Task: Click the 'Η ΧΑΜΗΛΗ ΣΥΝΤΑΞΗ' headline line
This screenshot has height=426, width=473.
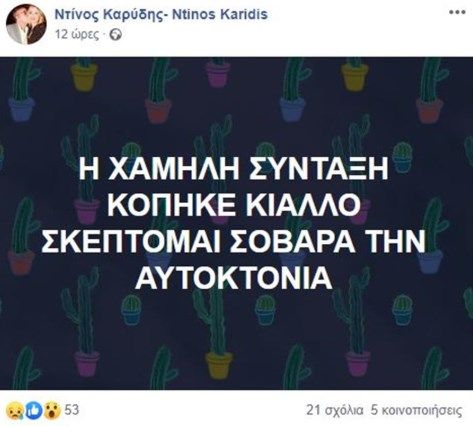Action: [x=234, y=168]
